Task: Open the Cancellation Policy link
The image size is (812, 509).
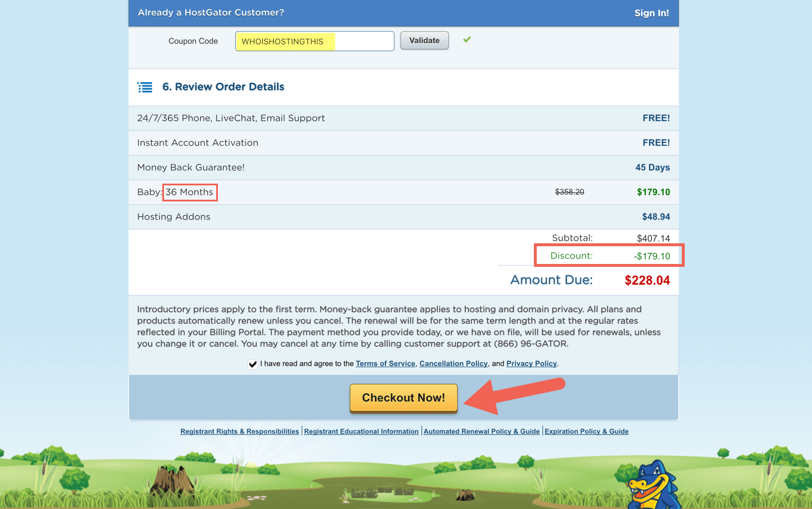Action: pos(454,364)
